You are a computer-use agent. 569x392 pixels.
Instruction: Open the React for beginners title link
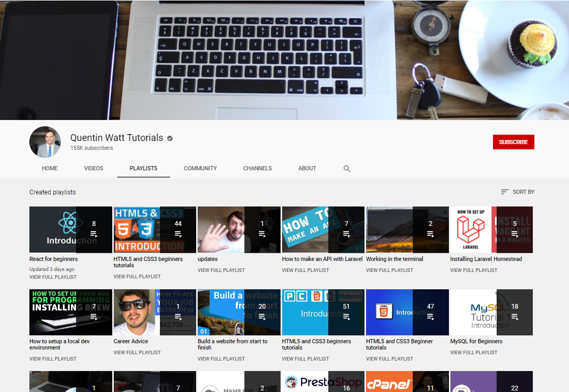click(53, 259)
